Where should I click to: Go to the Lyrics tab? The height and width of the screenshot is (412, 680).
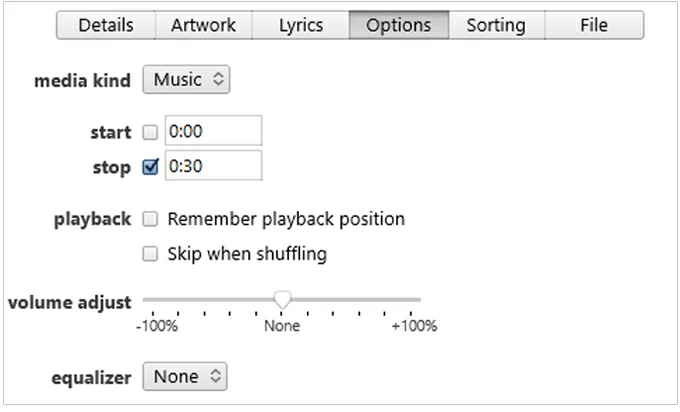point(300,25)
